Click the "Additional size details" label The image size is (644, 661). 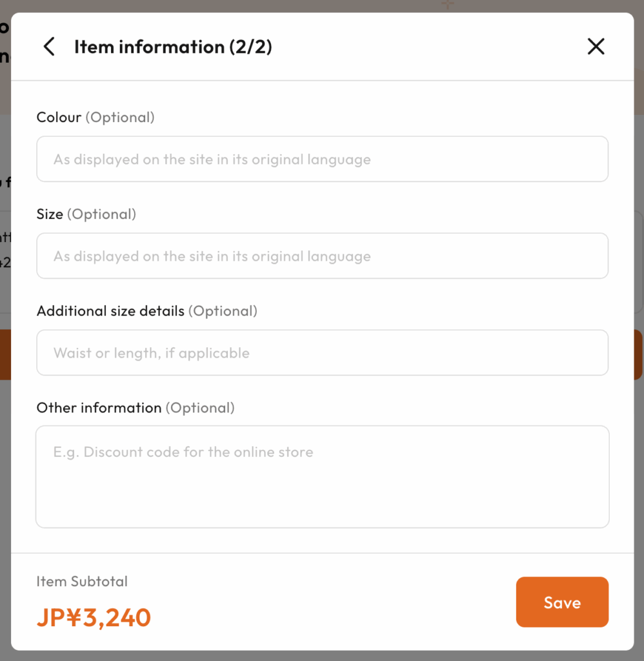(110, 311)
